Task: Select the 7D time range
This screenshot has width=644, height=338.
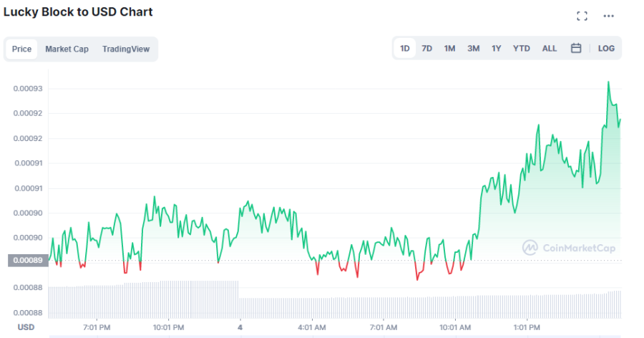Action: 426,49
